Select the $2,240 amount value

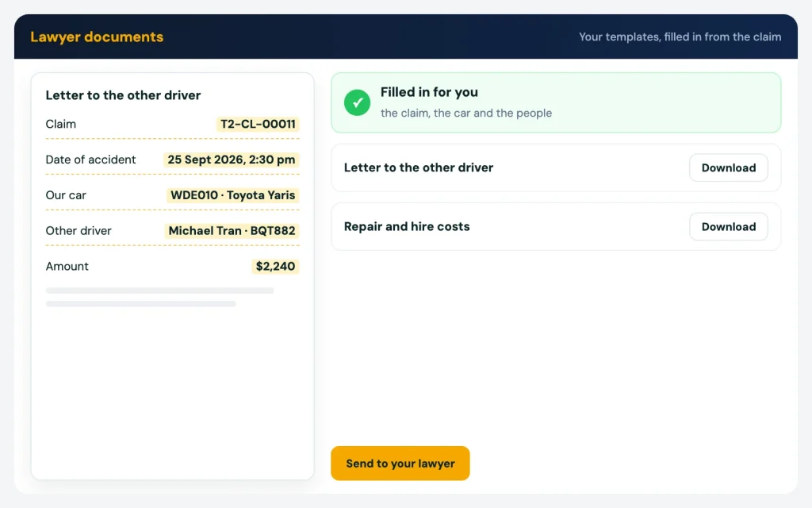tap(275, 267)
